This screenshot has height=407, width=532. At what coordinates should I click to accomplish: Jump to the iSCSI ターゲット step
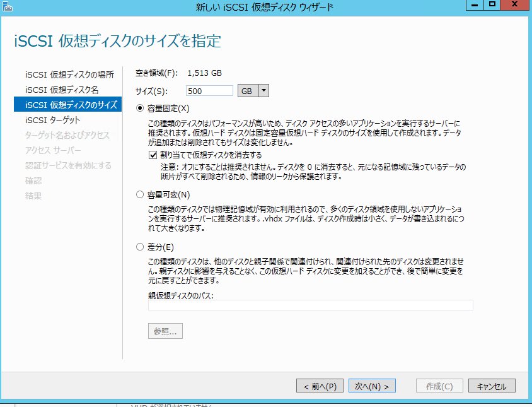point(53,120)
